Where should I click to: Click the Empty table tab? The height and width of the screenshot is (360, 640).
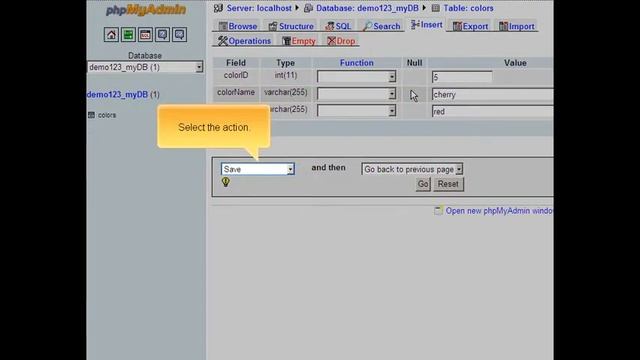point(299,41)
